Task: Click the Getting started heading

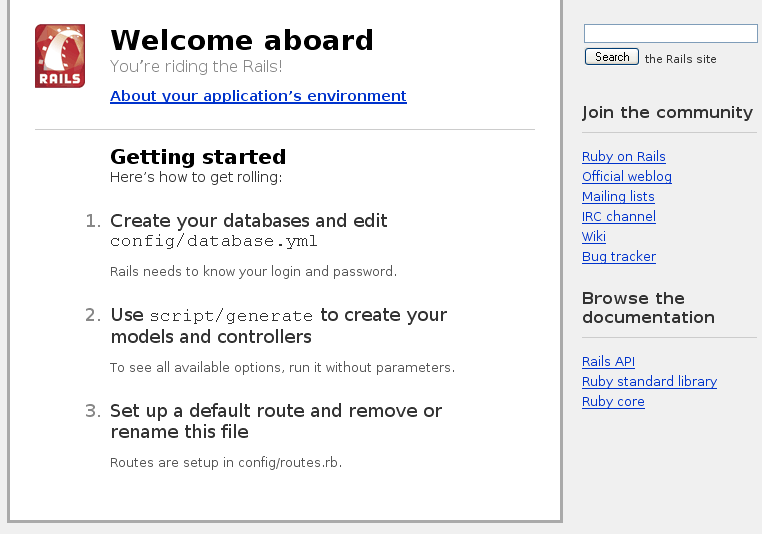Action: click(x=198, y=157)
